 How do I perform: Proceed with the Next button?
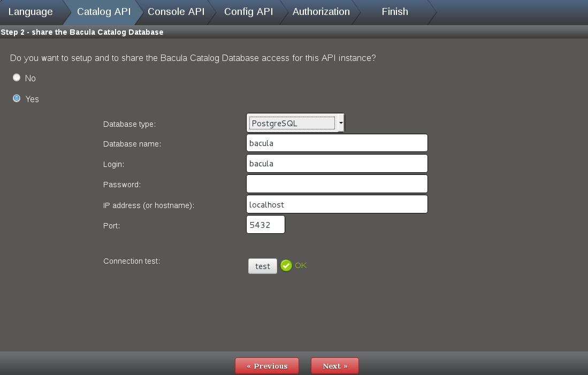tap(335, 366)
